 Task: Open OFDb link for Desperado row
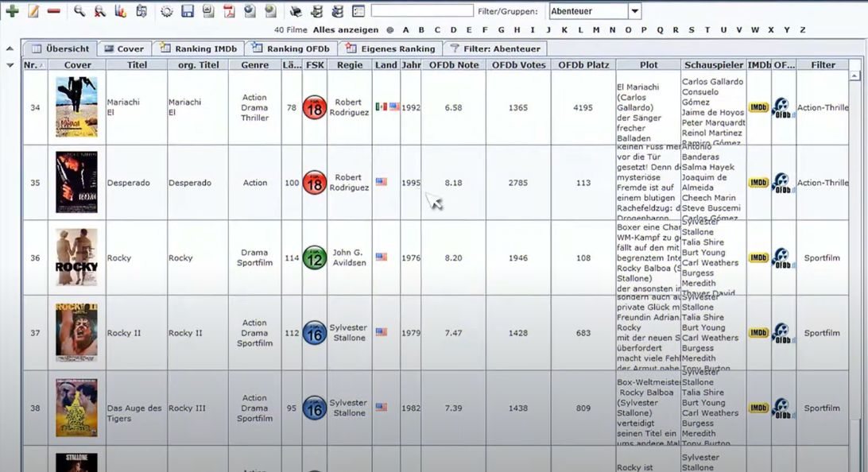click(783, 183)
